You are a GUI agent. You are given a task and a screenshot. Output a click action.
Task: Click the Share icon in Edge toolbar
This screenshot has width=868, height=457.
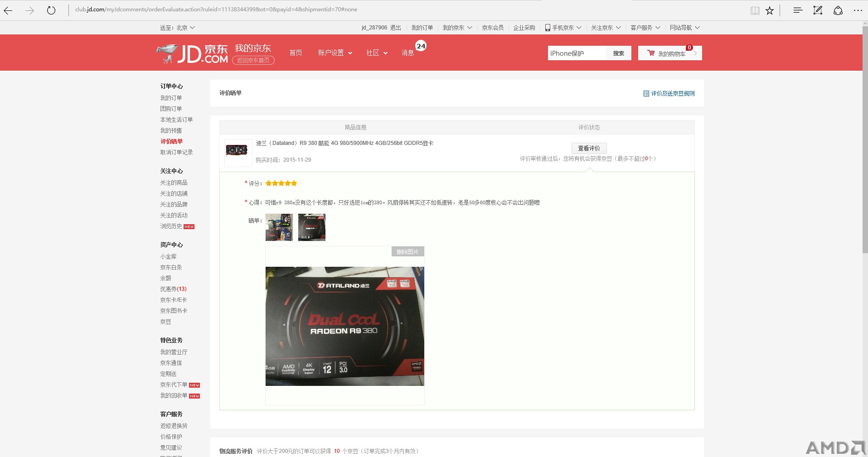(x=838, y=10)
